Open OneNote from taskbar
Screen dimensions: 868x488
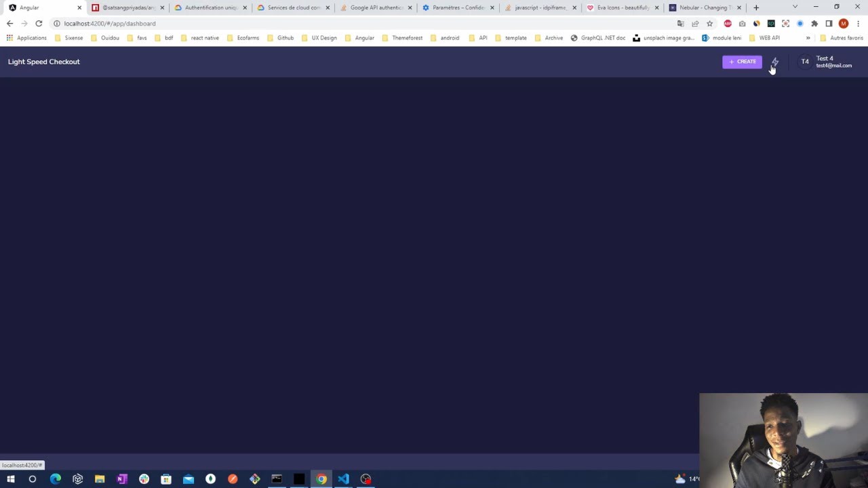coord(122,479)
